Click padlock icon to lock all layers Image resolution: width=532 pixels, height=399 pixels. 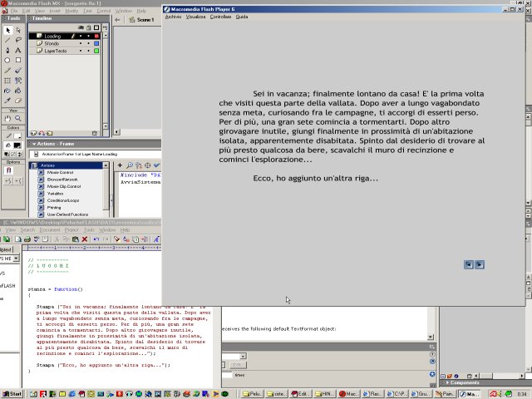pyautogui.click(x=89, y=27)
